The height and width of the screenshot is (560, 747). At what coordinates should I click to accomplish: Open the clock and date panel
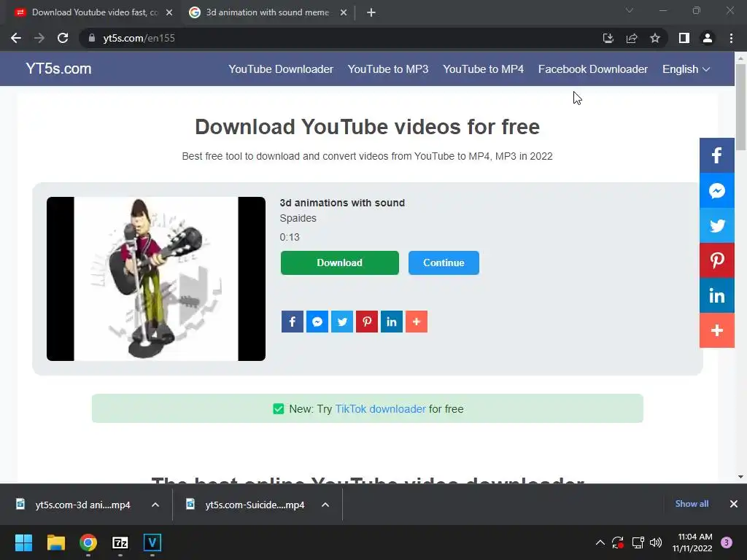pyautogui.click(x=692, y=542)
